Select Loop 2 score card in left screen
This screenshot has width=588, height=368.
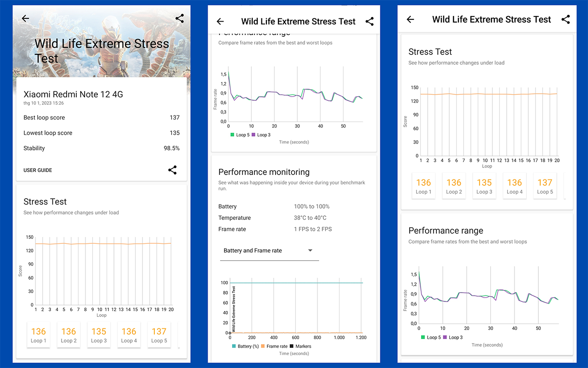68,335
